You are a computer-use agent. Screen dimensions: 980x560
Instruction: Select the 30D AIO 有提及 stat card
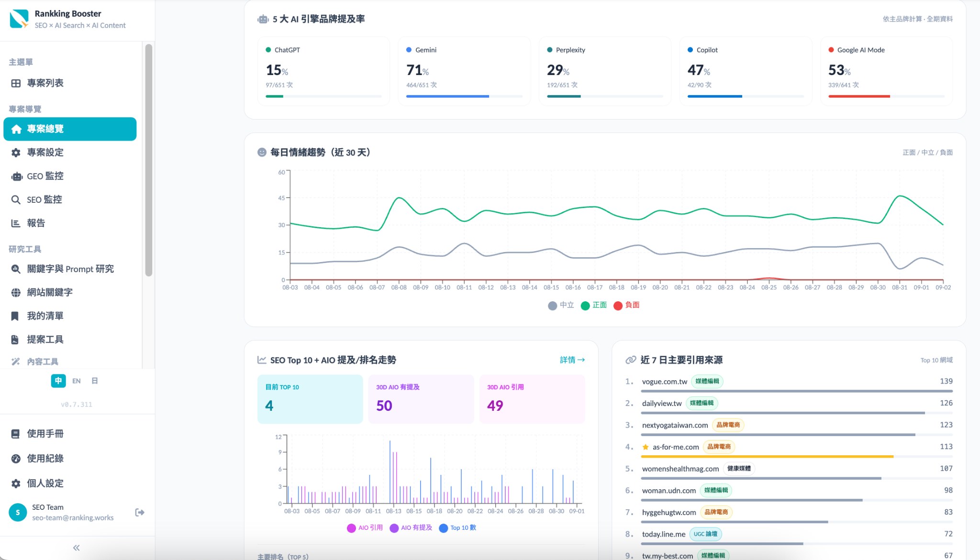pyautogui.click(x=421, y=399)
